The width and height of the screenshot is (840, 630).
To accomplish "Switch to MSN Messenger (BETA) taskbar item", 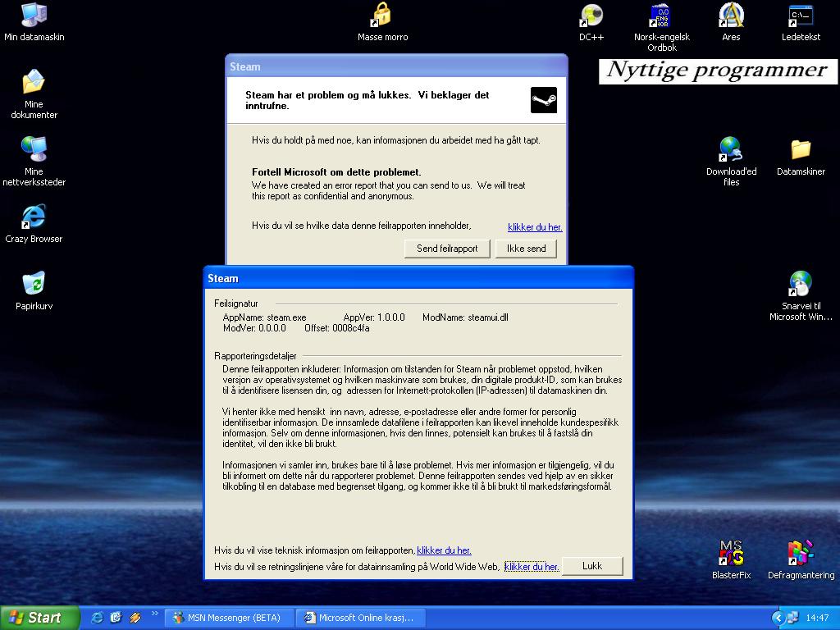I will 229,618.
